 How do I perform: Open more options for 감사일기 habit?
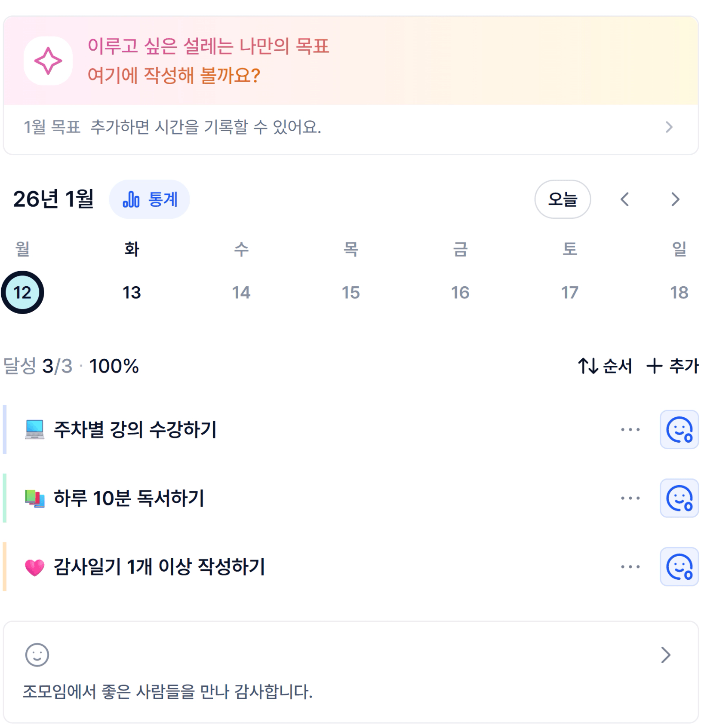(x=630, y=567)
